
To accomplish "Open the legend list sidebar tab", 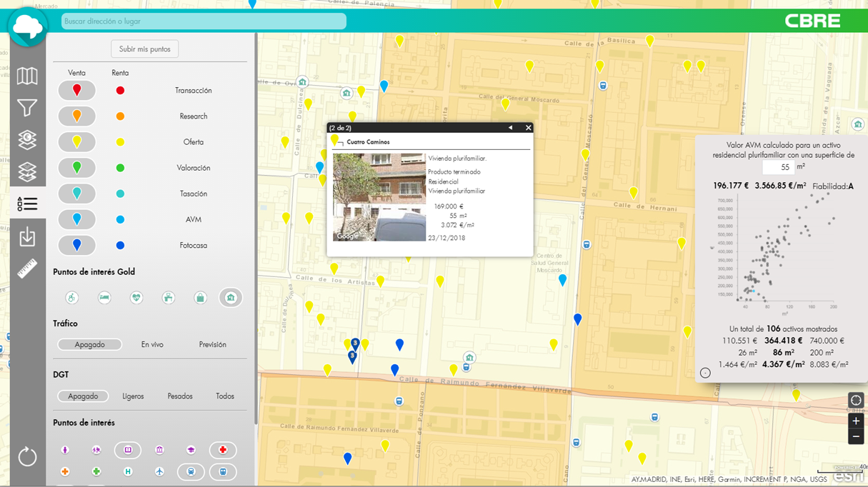I will point(27,204).
